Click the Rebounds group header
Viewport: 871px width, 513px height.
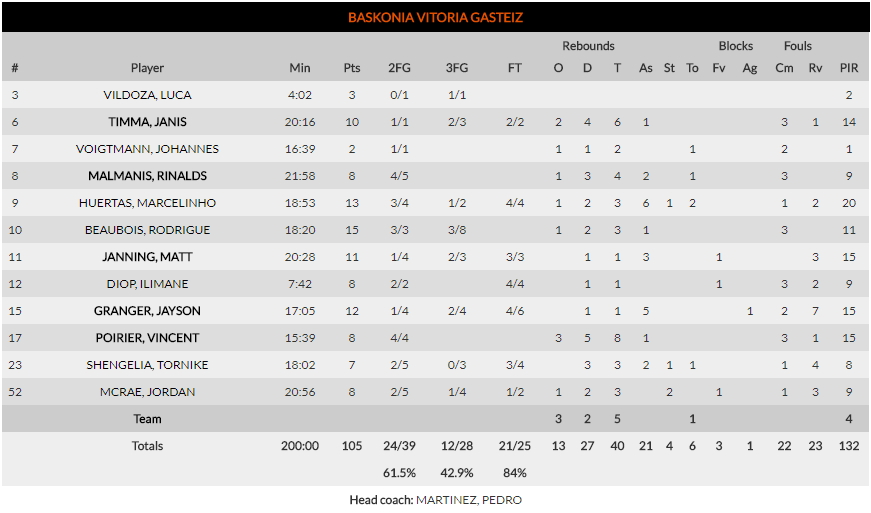click(x=588, y=46)
